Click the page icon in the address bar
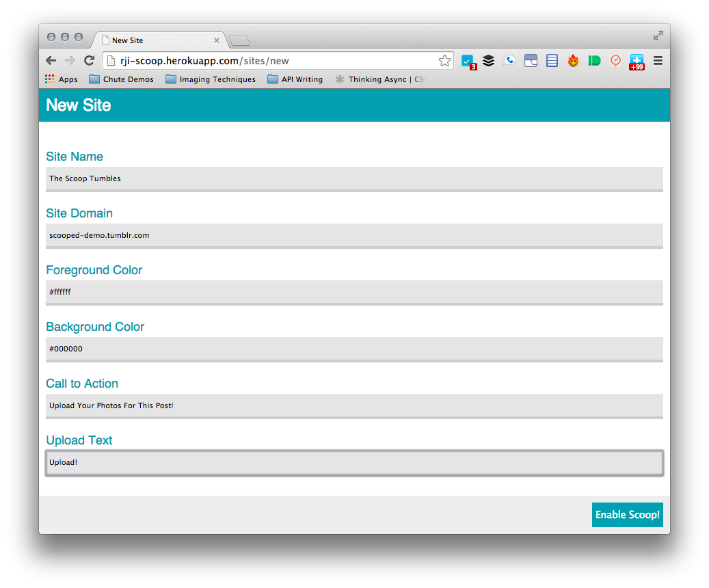 (111, 61)
